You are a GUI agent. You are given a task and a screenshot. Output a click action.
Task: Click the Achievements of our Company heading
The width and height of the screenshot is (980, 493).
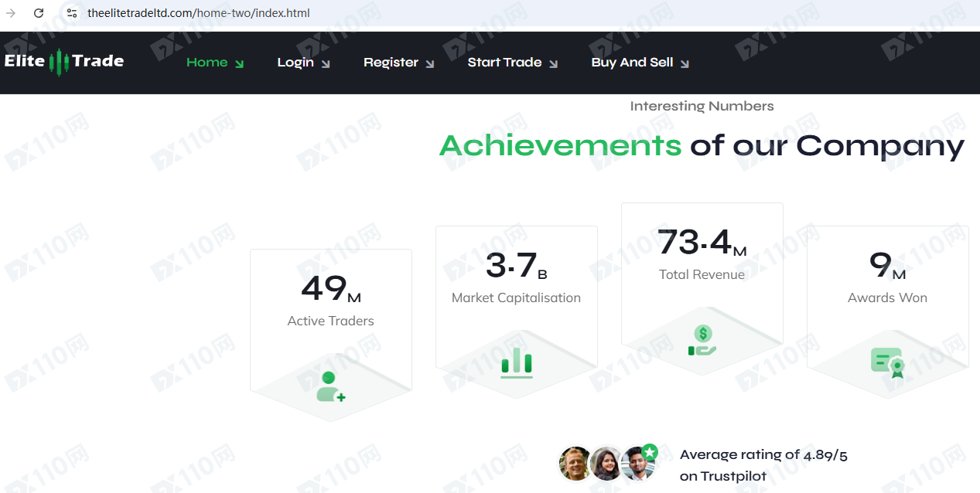[x=701, y=145]
